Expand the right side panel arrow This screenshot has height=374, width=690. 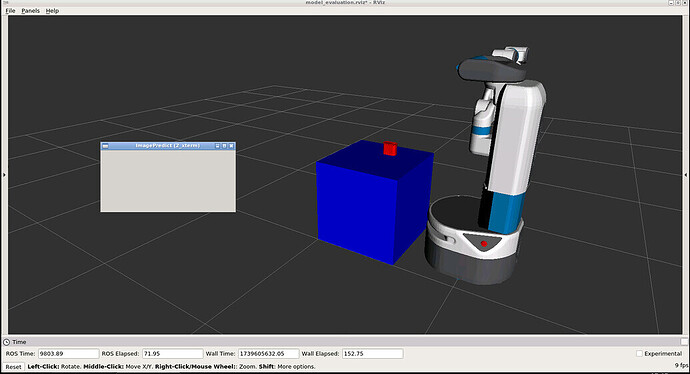[686, 175]
